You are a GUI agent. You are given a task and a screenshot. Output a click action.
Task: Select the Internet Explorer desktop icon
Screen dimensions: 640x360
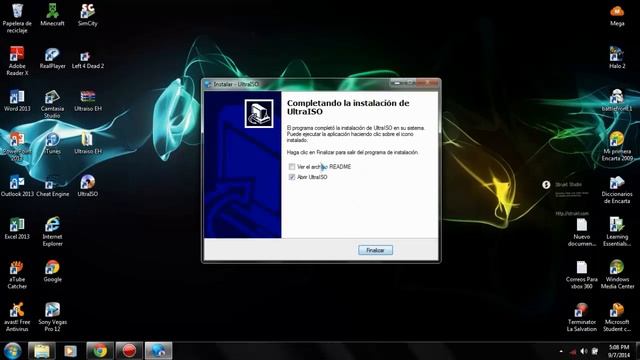tap(52, 232)
